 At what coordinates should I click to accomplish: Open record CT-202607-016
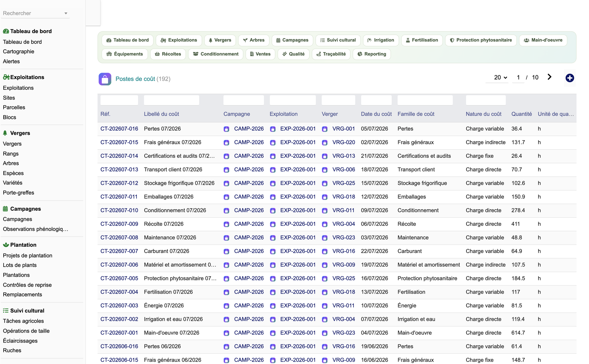point(119,129)
